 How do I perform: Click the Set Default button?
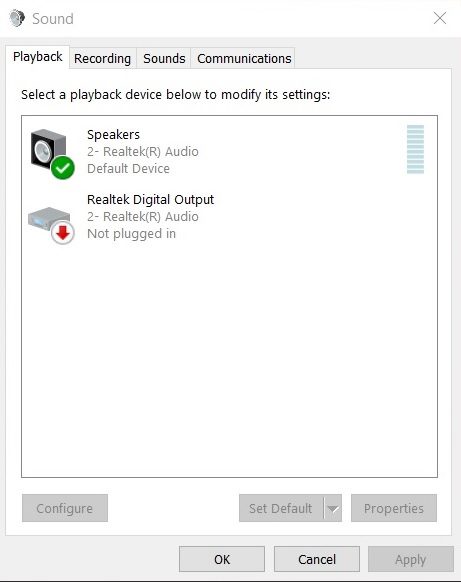coord(281,508)
